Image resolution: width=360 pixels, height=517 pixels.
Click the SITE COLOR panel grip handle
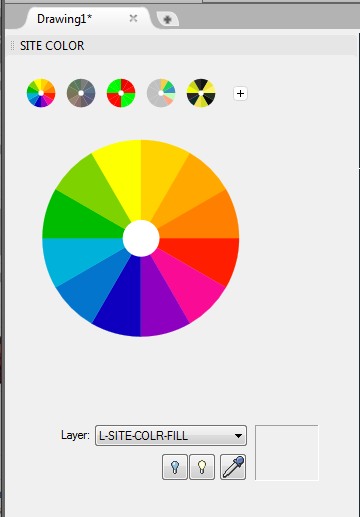click(13, 45)
